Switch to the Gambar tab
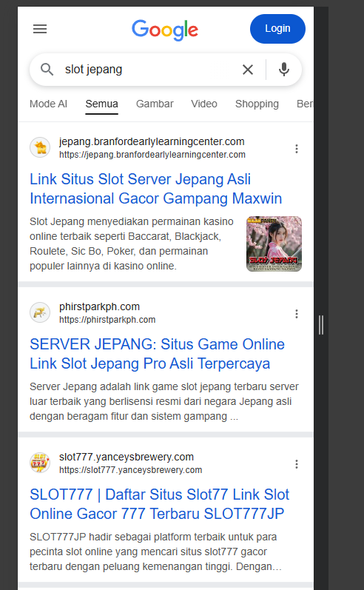 pyautogui.click(x=155, y=104)
